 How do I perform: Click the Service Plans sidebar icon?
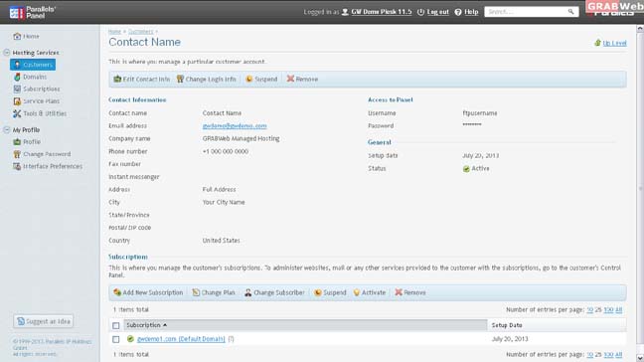[x=17, y=101]
